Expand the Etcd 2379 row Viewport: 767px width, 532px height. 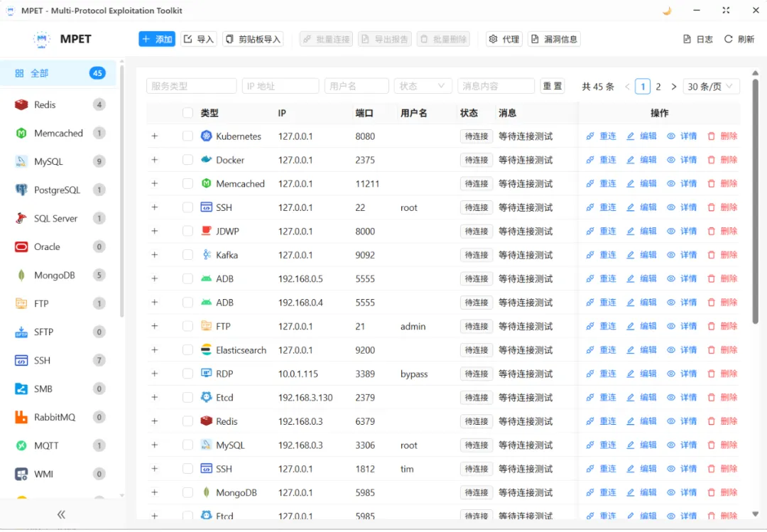tap(155, 398)
